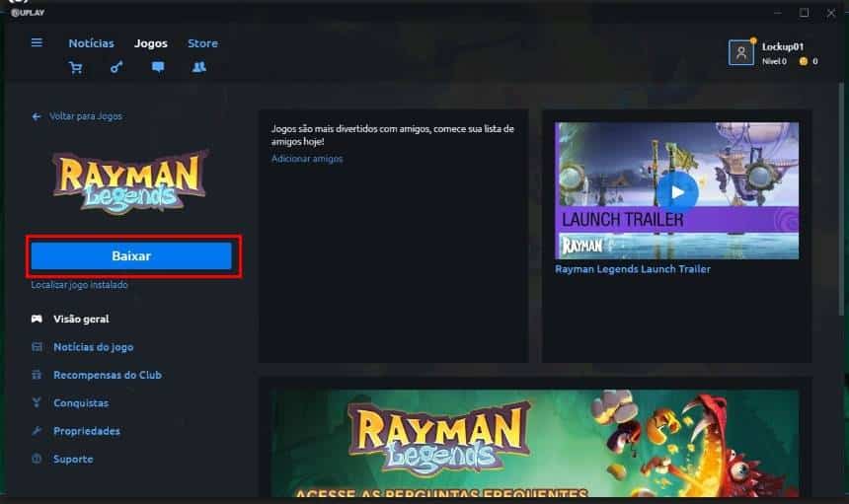This screenshot has width=849, height=504.
Task: Click the Lockup01 username
Action: point(783,46)
